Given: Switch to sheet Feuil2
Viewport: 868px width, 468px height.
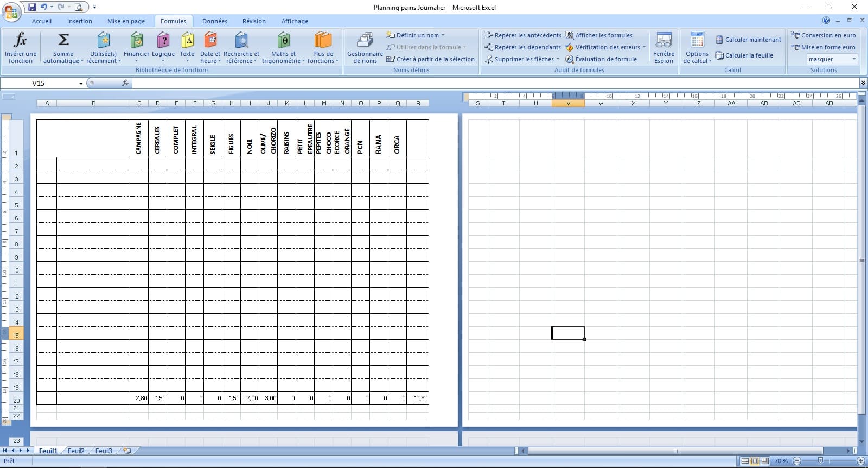Looking at the screenshot, I should pyautogui.click(x=76, y=451).
